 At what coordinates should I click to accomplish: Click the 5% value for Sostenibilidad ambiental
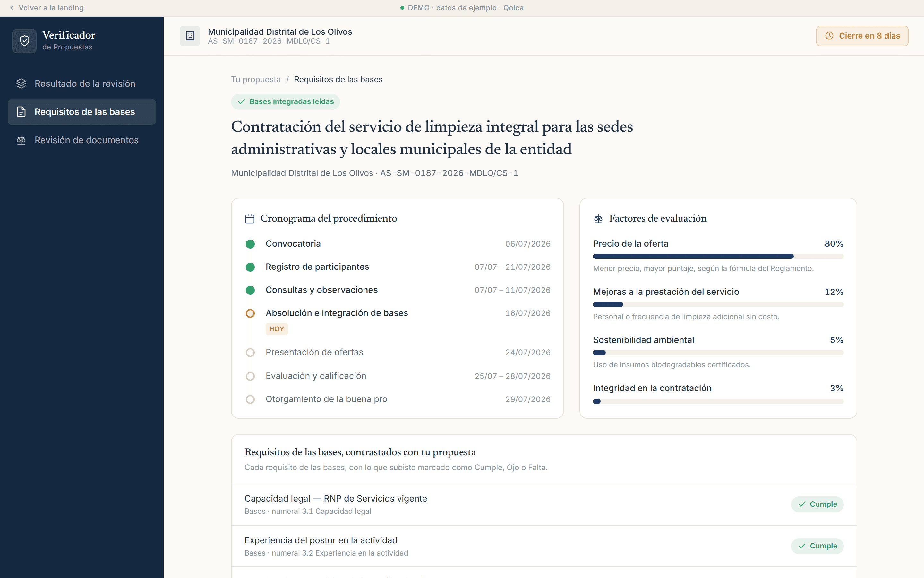(836, 340)
